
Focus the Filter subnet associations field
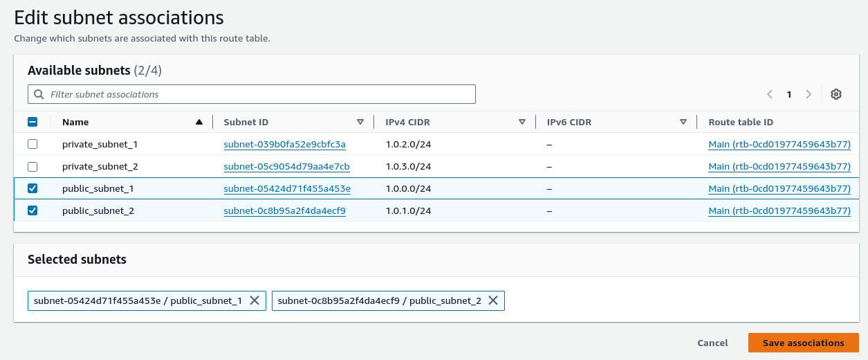pos(252,94)
